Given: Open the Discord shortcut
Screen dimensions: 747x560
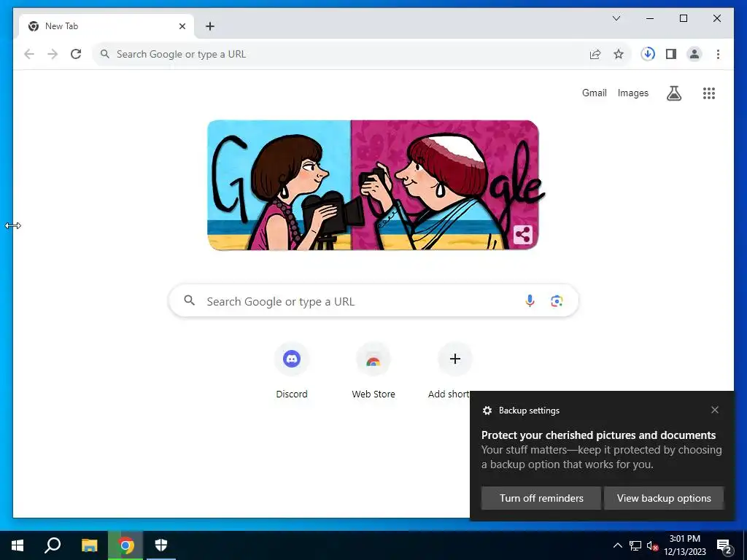Looking at the screenshot, I should tap(292, 370).
